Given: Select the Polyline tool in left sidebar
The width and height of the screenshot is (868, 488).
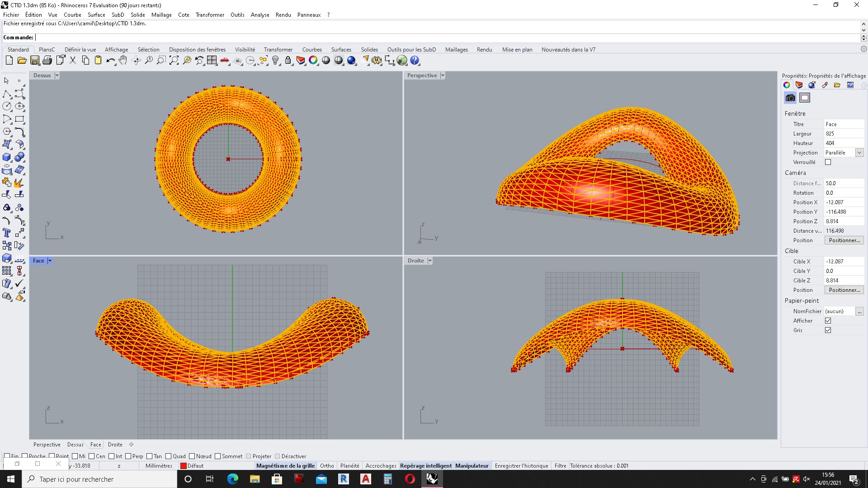Looking at the screenshot, I should [x=7, y=94].
